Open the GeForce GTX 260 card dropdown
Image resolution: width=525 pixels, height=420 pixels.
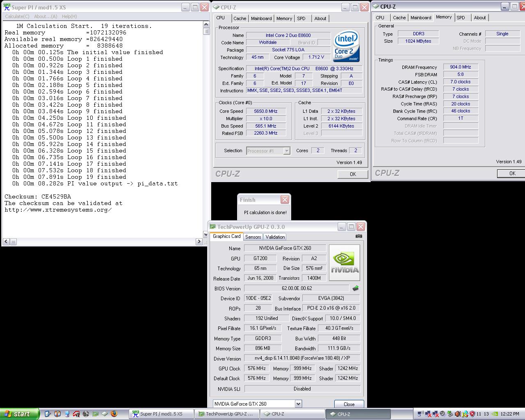click(298, 404)
